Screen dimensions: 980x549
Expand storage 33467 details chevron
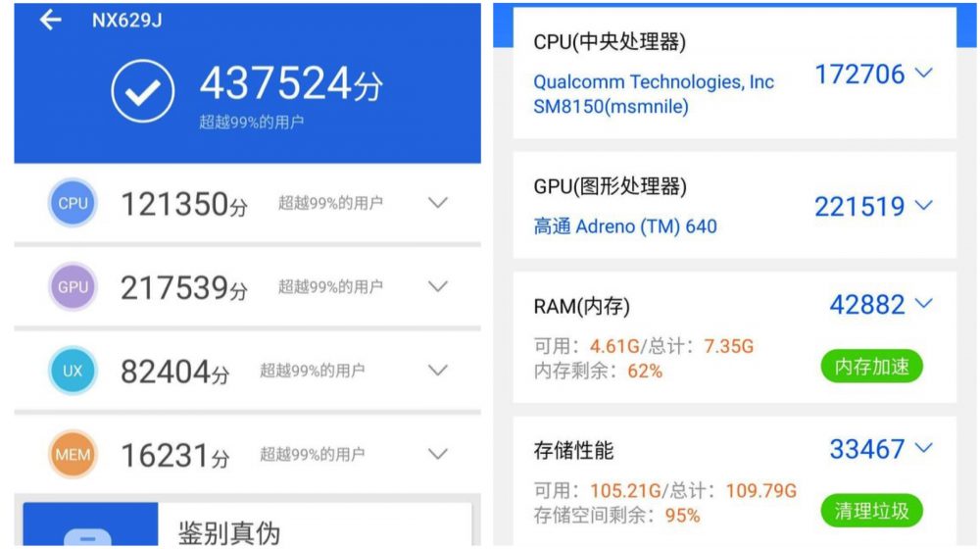[923, 448]
